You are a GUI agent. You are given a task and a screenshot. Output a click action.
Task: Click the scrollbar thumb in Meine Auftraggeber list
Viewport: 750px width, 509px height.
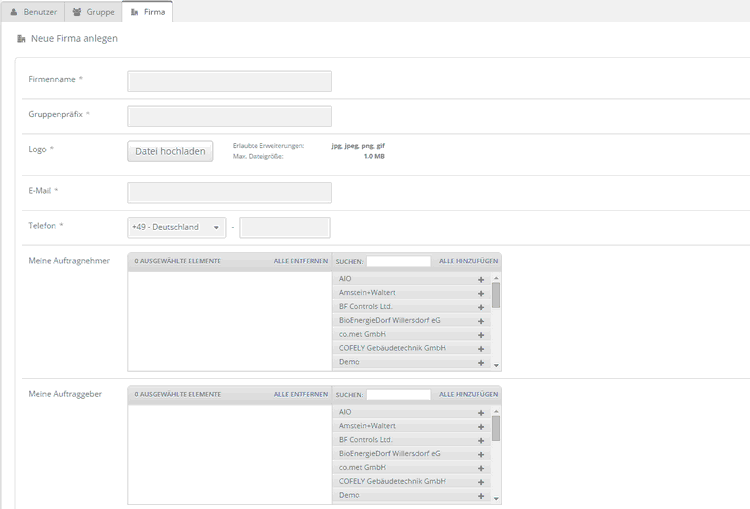pyautogui.click(x=496, y=429)
